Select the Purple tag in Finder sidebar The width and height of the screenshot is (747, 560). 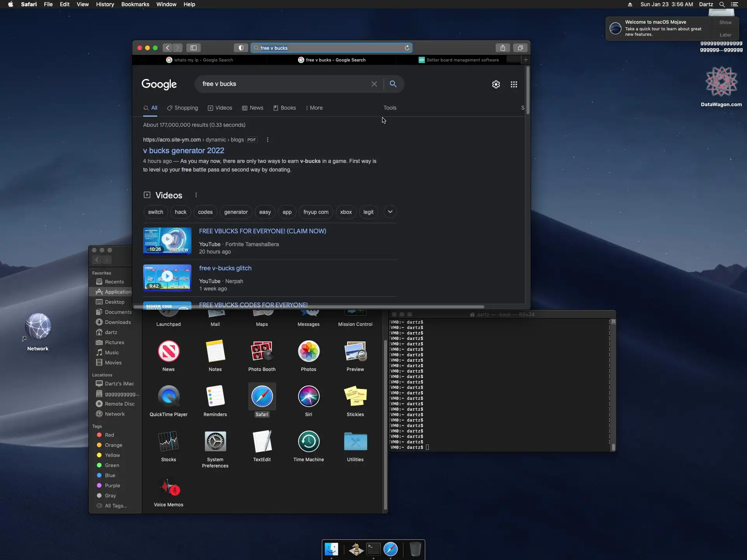pos(112,485)
